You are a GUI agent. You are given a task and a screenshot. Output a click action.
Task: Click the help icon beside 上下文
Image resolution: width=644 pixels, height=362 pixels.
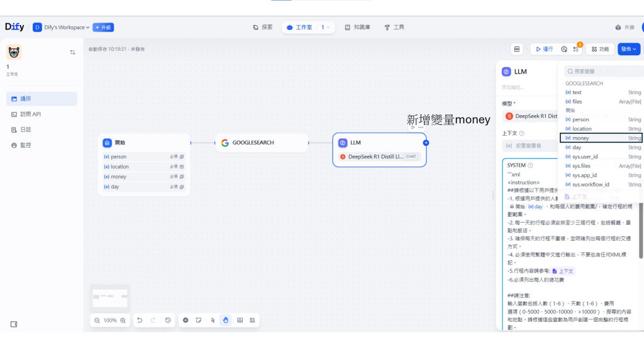521,133
